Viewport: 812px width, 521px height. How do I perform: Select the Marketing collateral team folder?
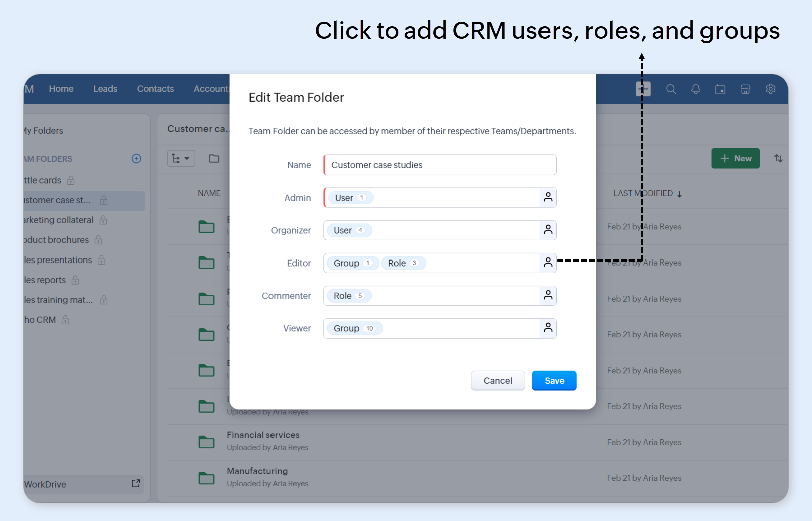pyautogui.click(x=59, y=220)
